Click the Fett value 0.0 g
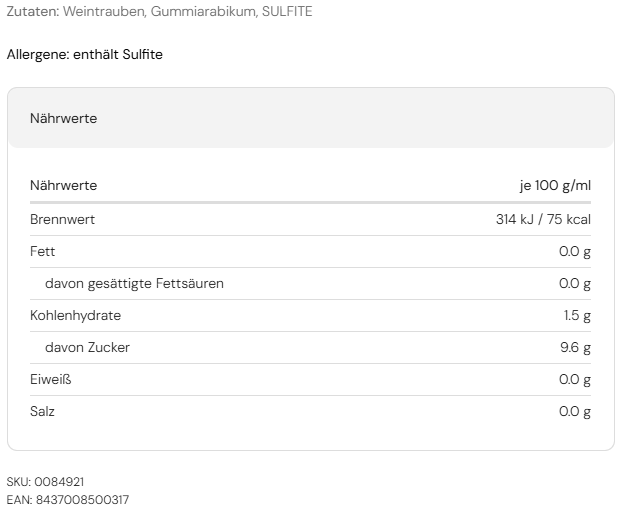Screen dimensions: 627x518 click(x=575, y=252)
